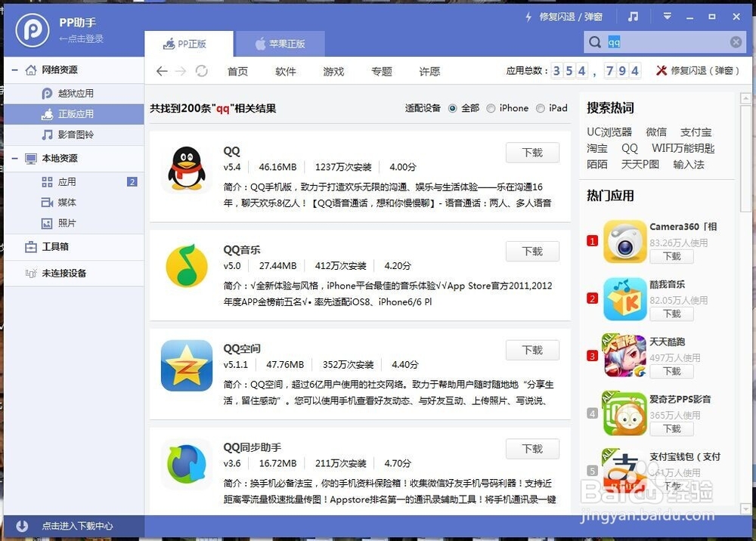Refresh the page with reload icon
This screenshot has height=541, width=756.
202,71
